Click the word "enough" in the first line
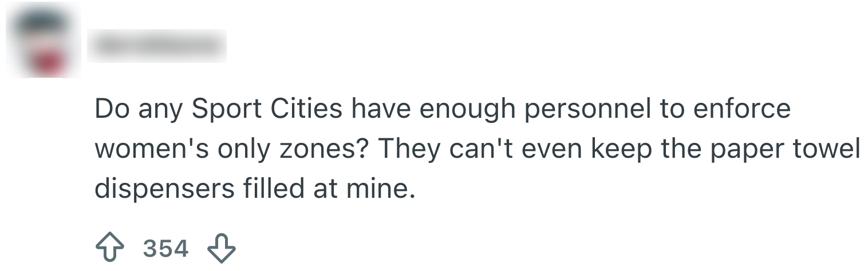 click(468, 109)
